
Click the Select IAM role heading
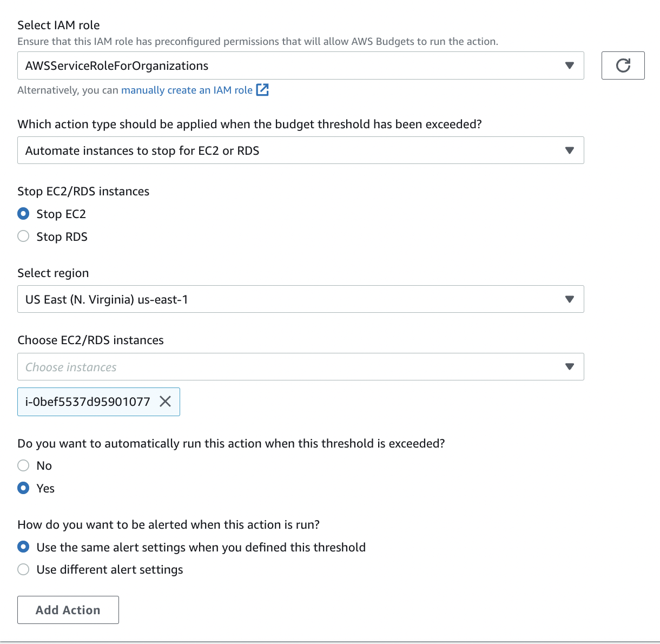58,25
